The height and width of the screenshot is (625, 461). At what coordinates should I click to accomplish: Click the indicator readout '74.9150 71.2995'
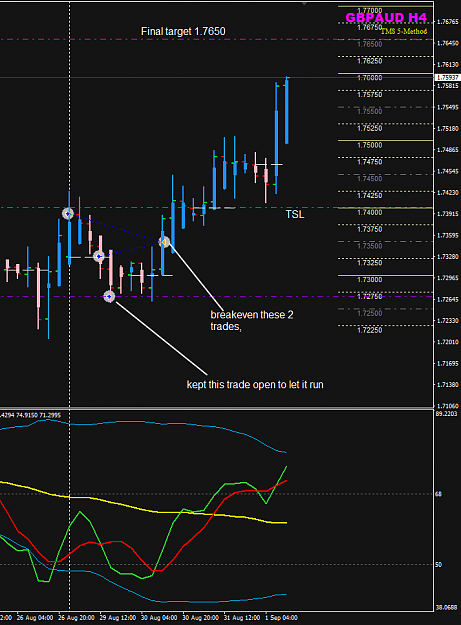[x=38, y=415]
